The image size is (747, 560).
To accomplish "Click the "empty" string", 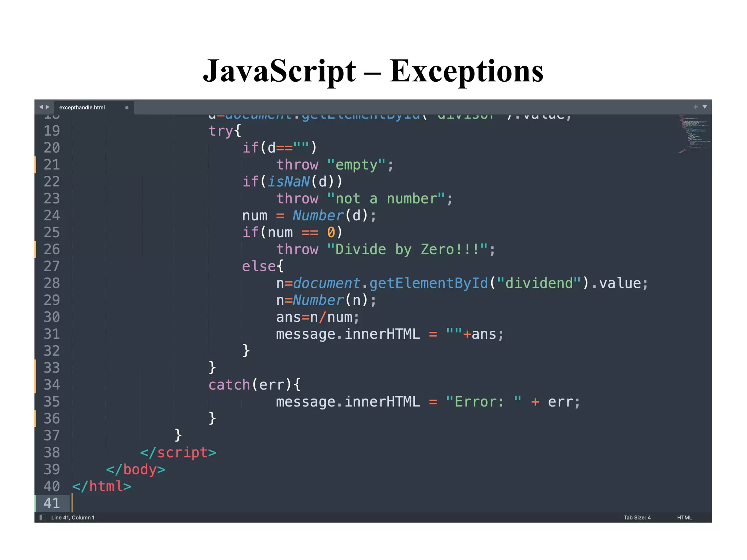I will pos(356,165).
